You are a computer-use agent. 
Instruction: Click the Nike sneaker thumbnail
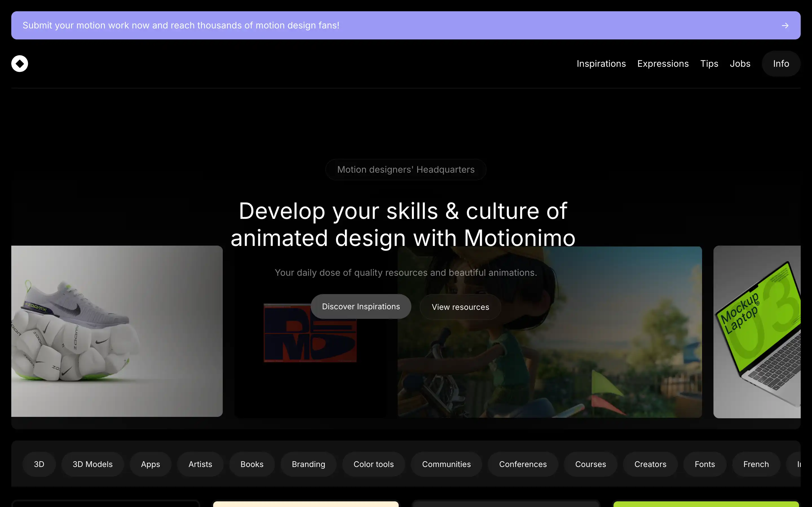(117, 332)
